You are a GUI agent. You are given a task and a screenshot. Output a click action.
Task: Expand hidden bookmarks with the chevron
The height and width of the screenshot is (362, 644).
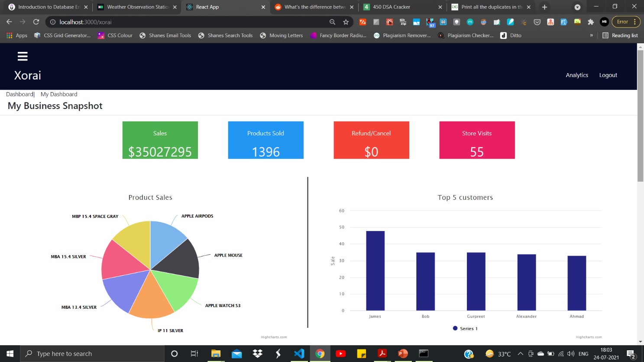pos(592,35)
